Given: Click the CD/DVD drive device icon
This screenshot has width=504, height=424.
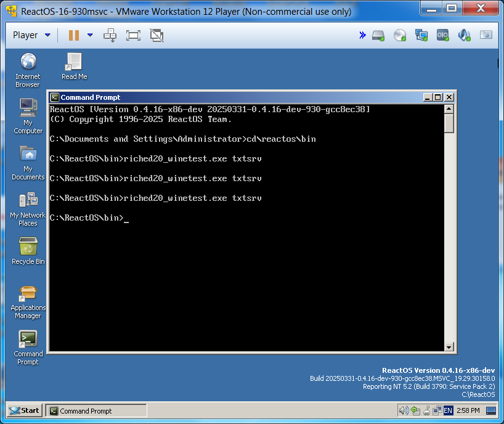Looking at the screenshot, I should 400,35.
